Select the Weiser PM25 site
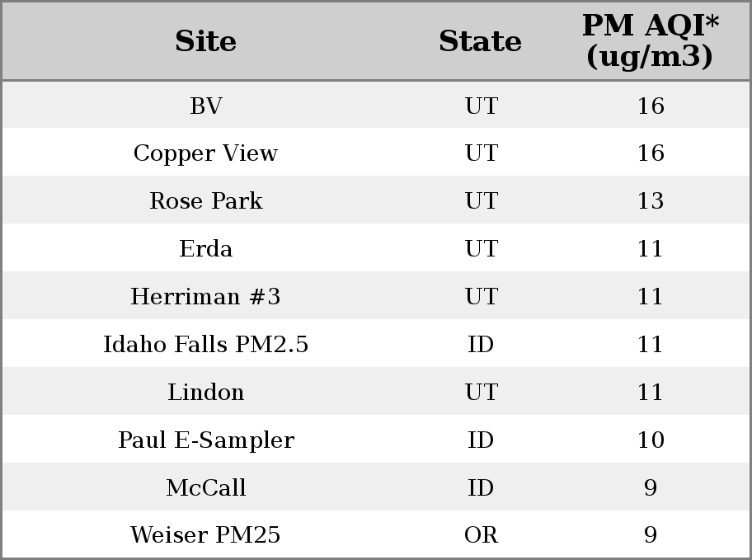The width and height of the screenshot is (752, 560). tap(206, 534)
